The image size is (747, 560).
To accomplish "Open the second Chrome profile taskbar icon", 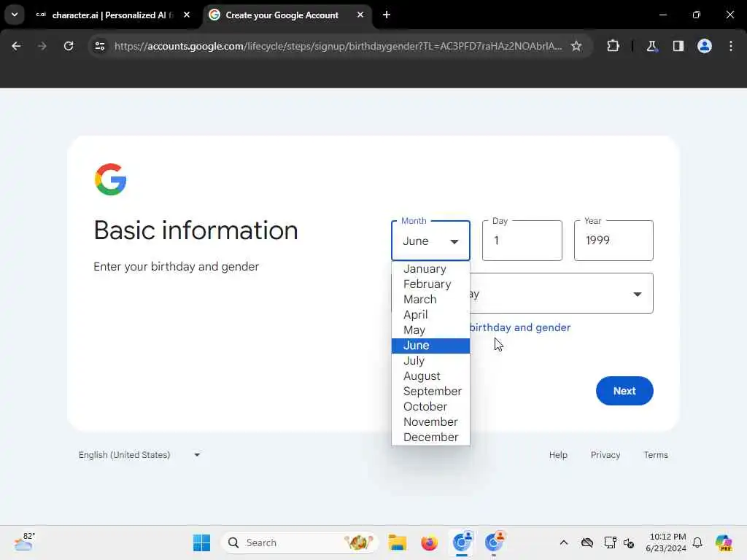I will coord(494,542).
